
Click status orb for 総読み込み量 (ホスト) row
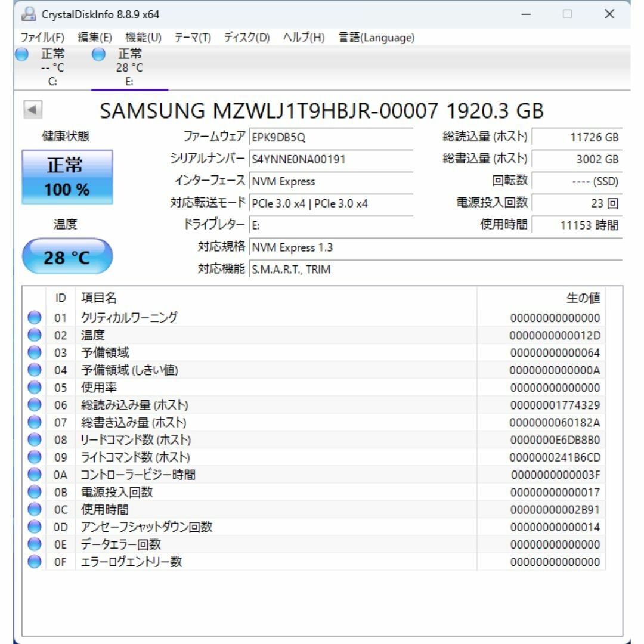35,405
